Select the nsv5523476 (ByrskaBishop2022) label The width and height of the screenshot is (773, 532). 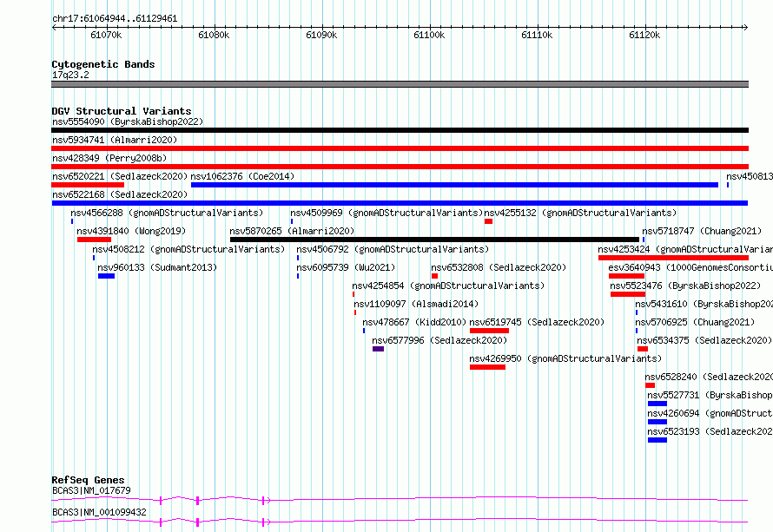(685, 286)
